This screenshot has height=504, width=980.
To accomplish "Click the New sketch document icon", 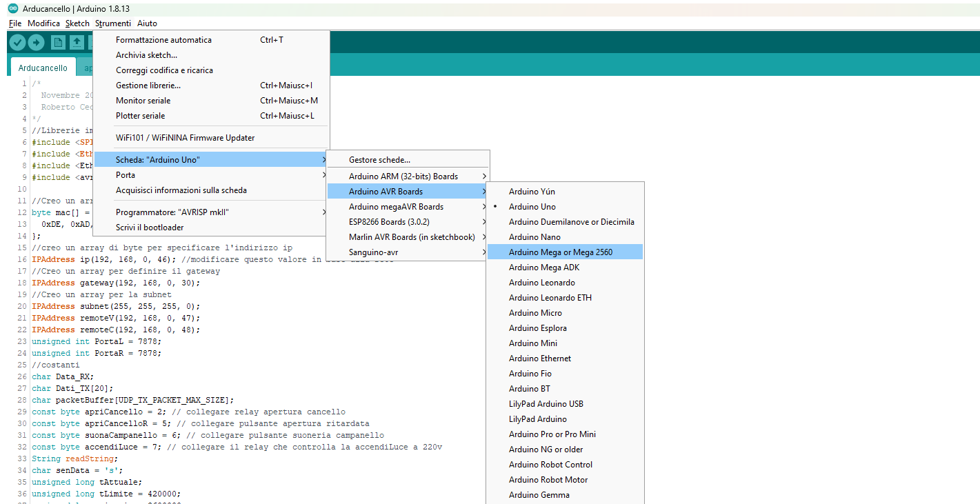I will point(59,42).
